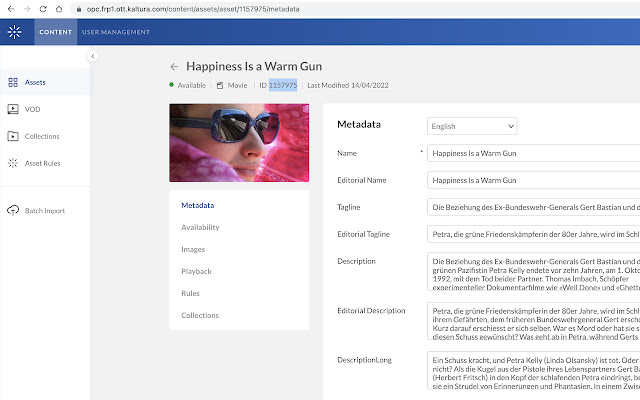The height and width of the screenshot is (400, 640).
Task: Open the English language dropdown
Action: [x=472, y=126]
